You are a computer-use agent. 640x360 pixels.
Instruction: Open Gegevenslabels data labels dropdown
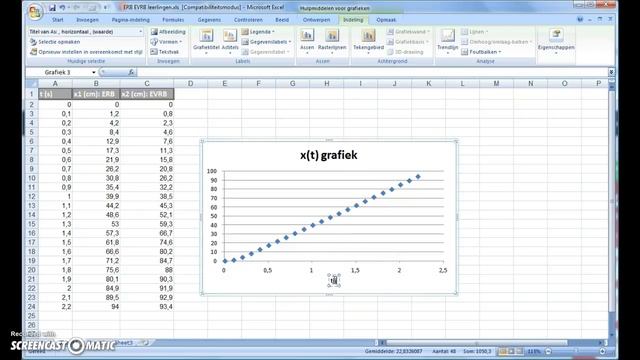(266, 42)
